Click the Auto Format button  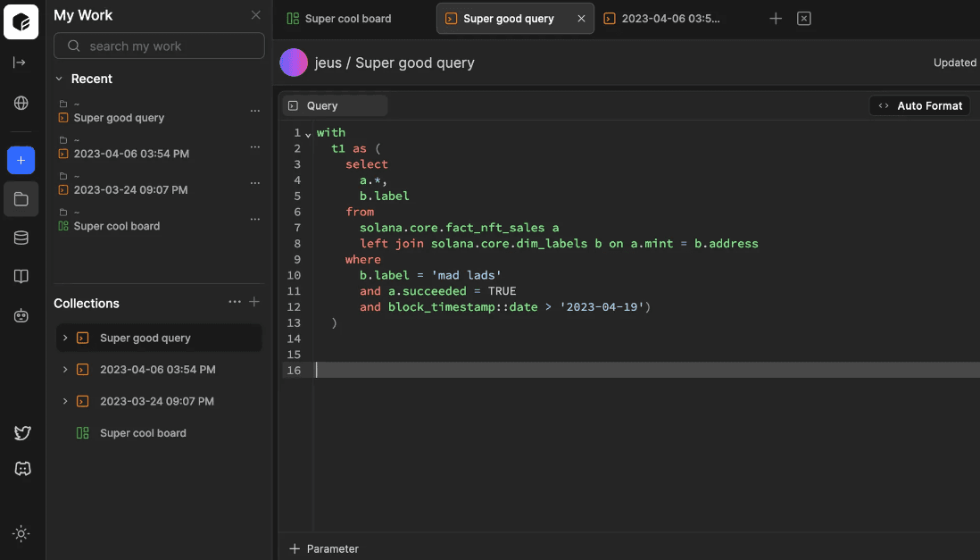(919, 105)
